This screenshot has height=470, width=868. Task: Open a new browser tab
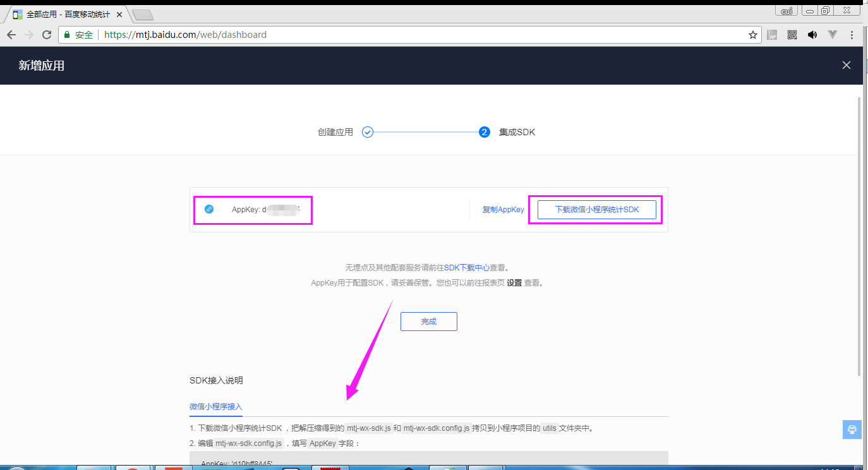point(143,15)
